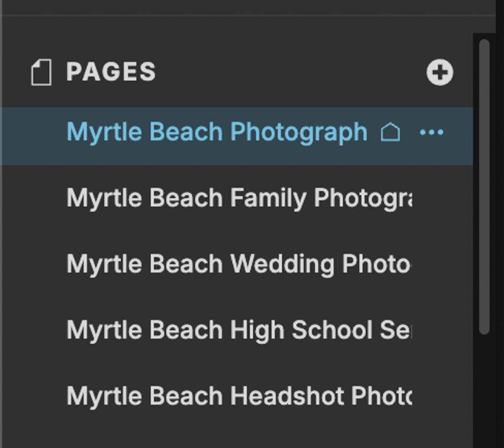Open Myrtle Beach Wedding Photography page
This screenshot has height=448, width=504.
236,263
